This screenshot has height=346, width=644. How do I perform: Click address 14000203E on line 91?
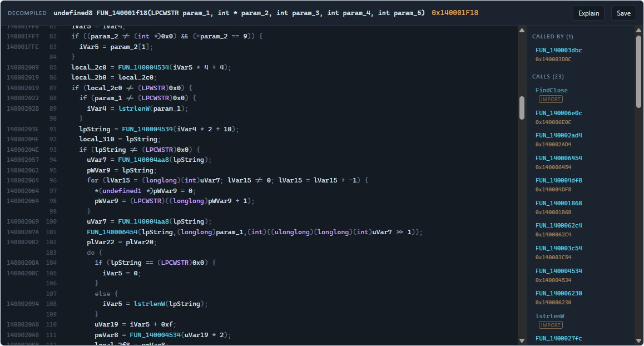coord(23,129)
